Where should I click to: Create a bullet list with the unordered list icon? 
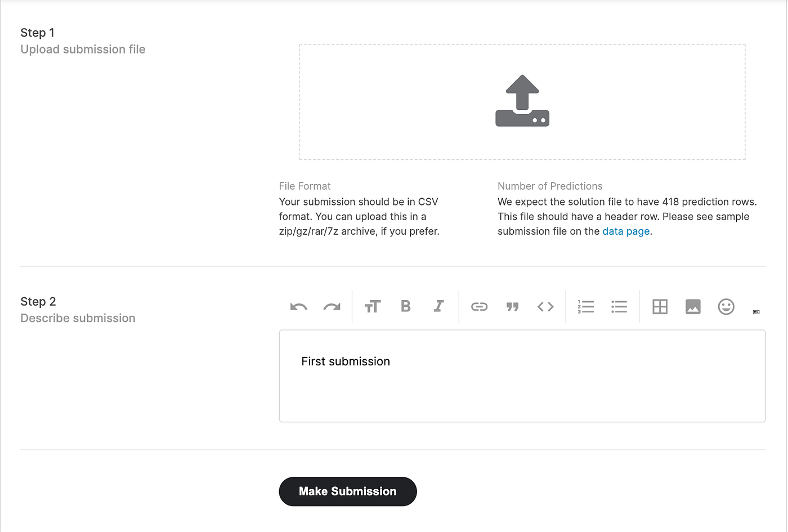[619, 306]
